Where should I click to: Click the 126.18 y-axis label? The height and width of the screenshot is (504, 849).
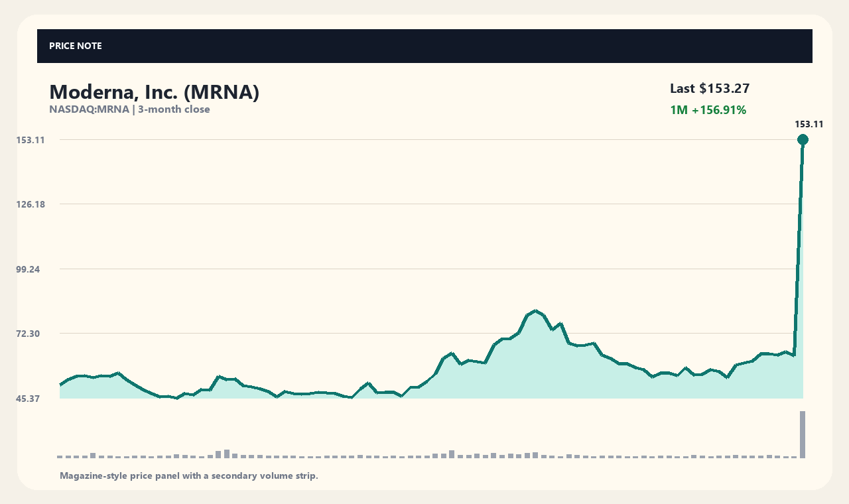point(31,204)
